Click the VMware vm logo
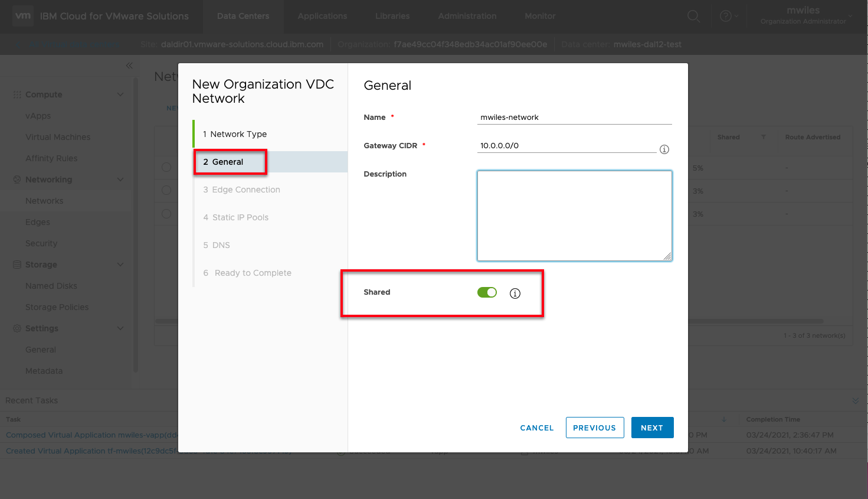 click(x=23, y=16)
